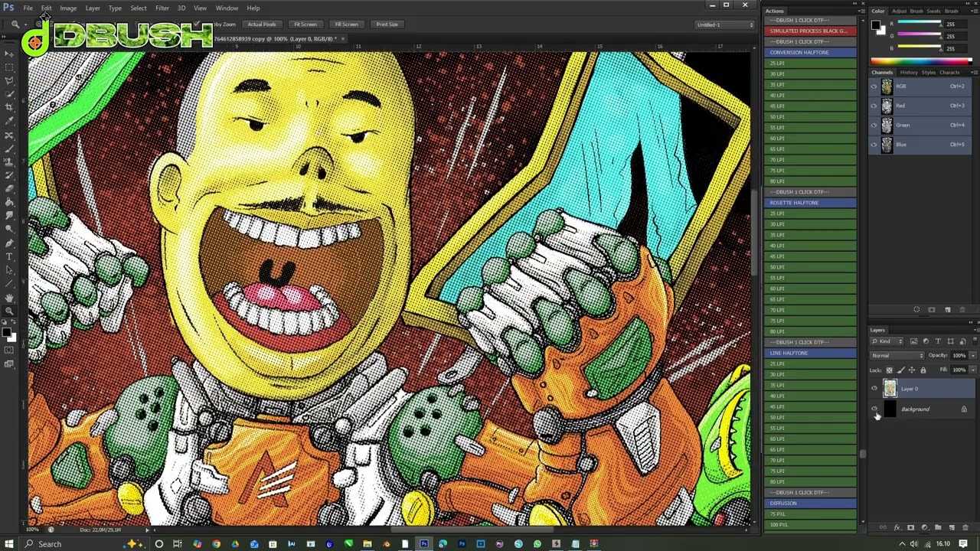Select the Crop tool
Screen dimensions: 980x551
[x=10, y=106]
